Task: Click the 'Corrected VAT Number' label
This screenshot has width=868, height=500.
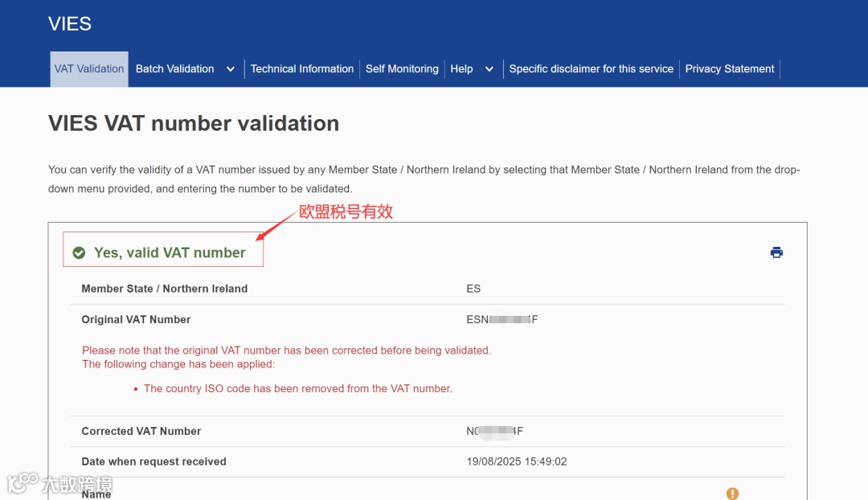Action: [x=141, y=431]
